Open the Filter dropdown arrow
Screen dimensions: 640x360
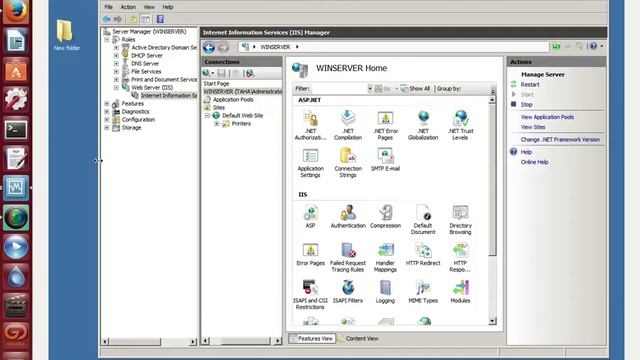click(370, 89)
